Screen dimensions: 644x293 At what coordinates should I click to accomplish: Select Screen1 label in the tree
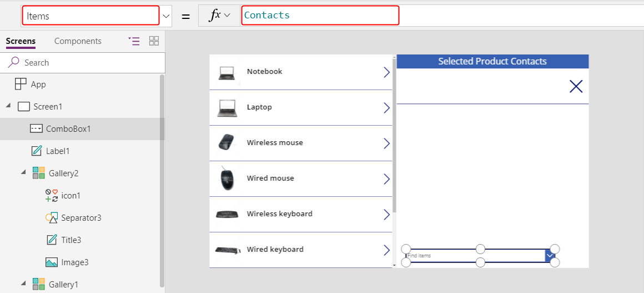click(48, 107)
